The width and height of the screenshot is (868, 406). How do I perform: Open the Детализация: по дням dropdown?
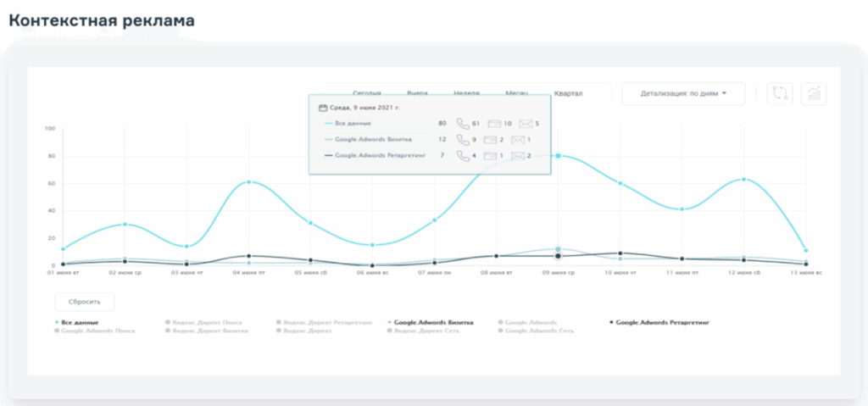pos(682,93)
